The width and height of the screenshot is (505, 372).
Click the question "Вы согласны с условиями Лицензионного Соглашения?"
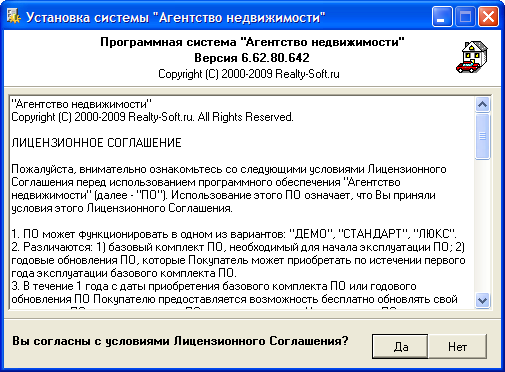pyautogui.click(x=180, y=341)
